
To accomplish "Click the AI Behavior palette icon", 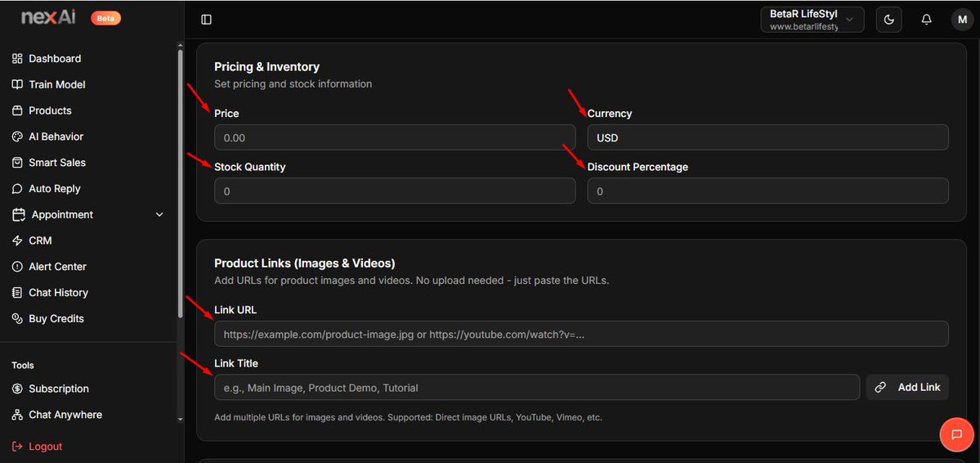I will [x=17, y=137].
